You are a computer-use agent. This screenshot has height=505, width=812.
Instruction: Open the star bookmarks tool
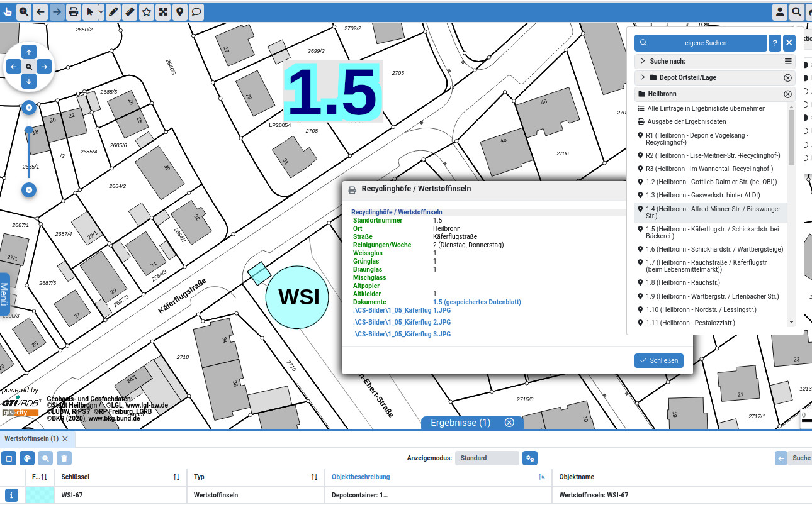pyautogui.click(x=146, y=11)
